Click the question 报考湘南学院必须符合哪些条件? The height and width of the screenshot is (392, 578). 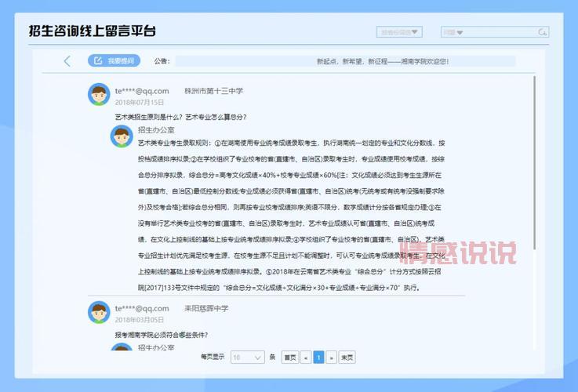[161, 335]
